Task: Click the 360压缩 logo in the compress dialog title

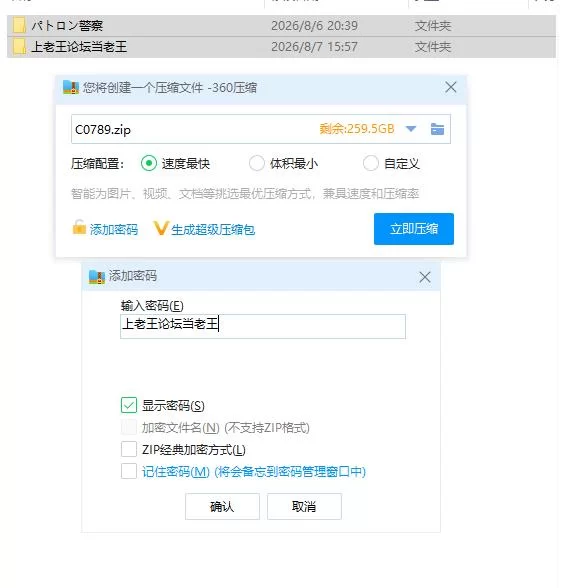Action: tap(70, 87)
